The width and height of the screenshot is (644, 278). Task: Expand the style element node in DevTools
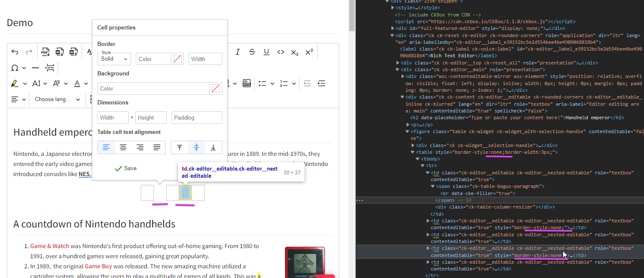393,8
